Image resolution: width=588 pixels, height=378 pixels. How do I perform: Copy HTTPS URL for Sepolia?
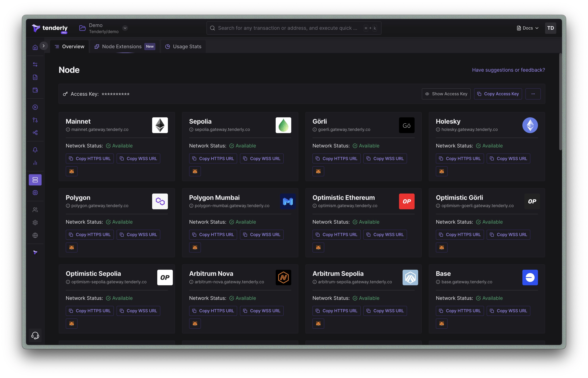pos(213,158)
